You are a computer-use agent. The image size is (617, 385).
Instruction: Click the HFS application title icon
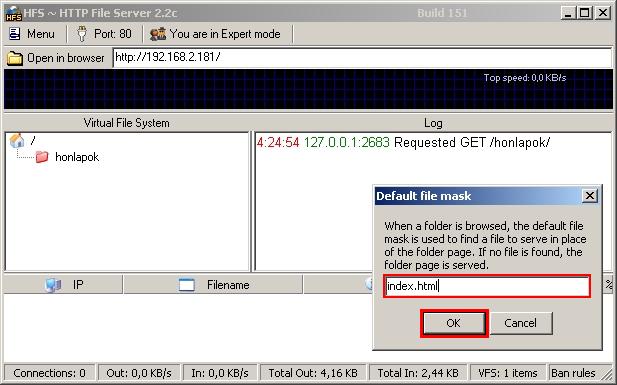pyautogui.click(x=13, y=13)
